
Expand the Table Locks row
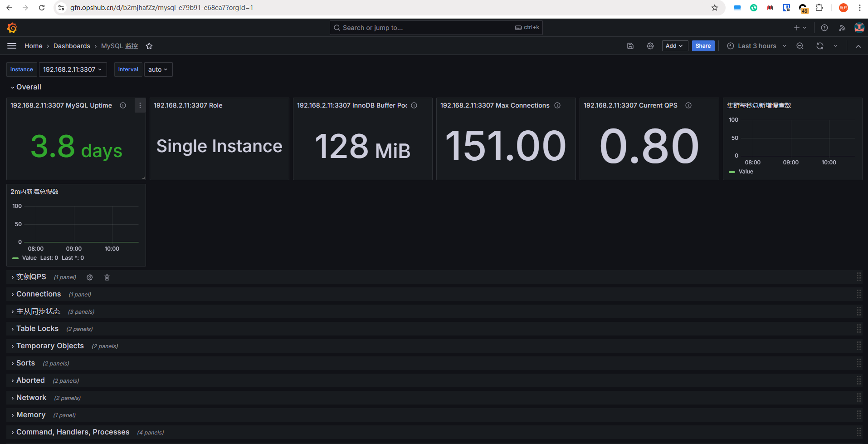[34, 329]
